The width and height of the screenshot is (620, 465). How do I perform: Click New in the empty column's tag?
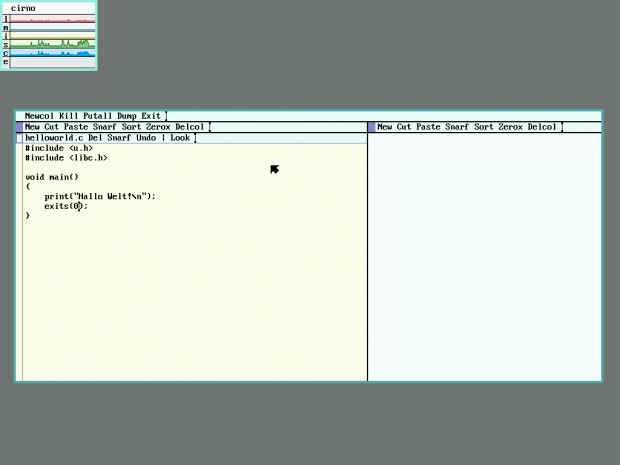pyautogui.click(x=384, y=127)
